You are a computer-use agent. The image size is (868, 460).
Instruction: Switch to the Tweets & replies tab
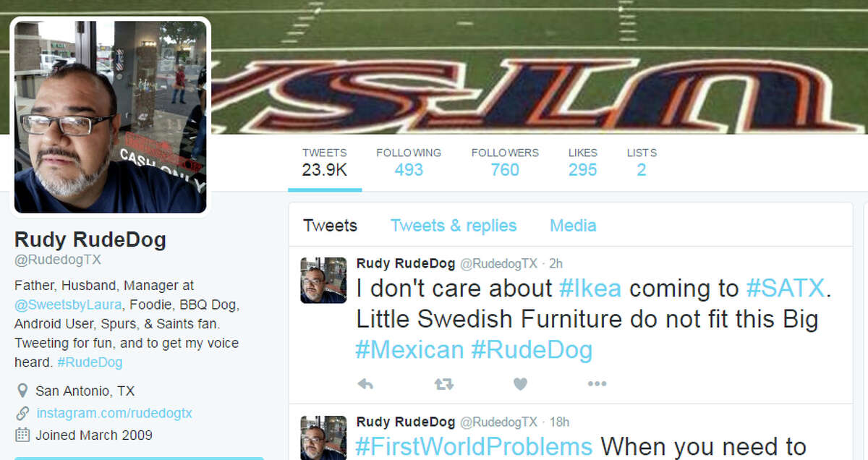454,226
